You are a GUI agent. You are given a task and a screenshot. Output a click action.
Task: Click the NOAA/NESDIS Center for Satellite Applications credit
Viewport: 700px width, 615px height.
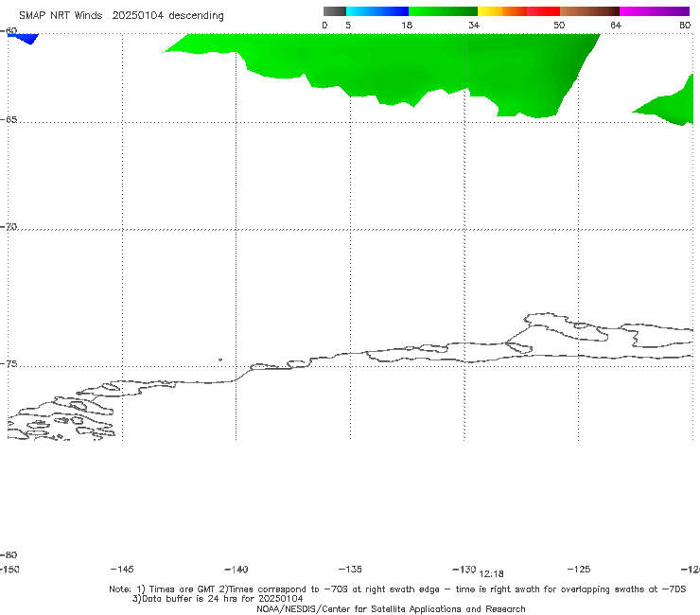(391, 609)
